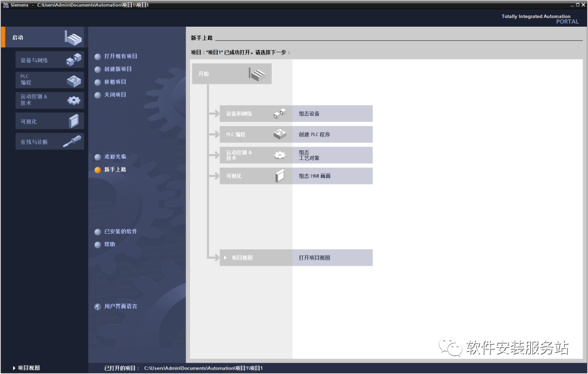Viewport: 588px width, 374px height.
Task: Click the bullet next to 欢迎光临
Action: click(97, 157)
